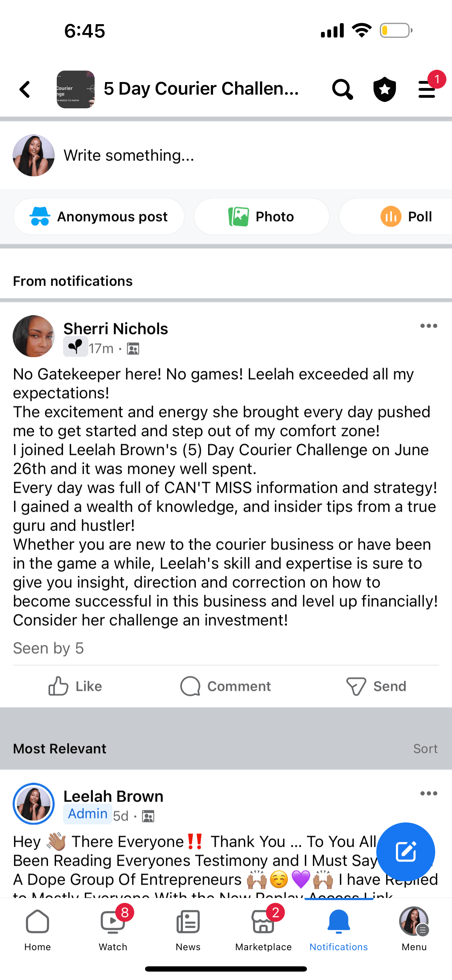Screen dimensions: 452x980
Task: Open Sherri Nichols' profile picture
Action: 34,336
